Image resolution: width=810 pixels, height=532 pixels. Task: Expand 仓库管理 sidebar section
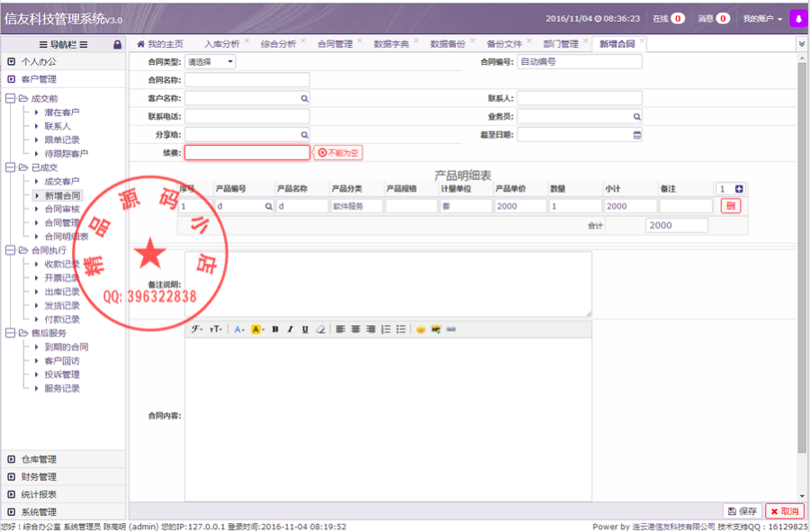tap(63, 459)
